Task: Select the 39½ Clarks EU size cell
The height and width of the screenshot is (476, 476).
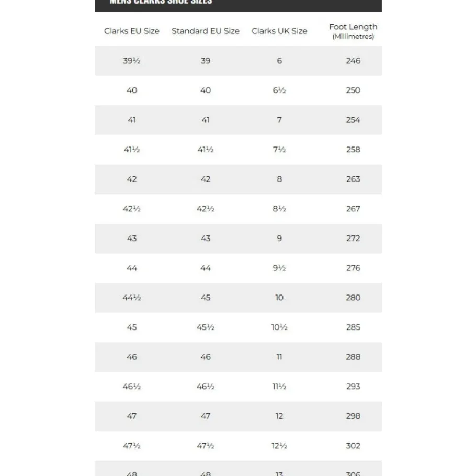Action: (132, 61)
